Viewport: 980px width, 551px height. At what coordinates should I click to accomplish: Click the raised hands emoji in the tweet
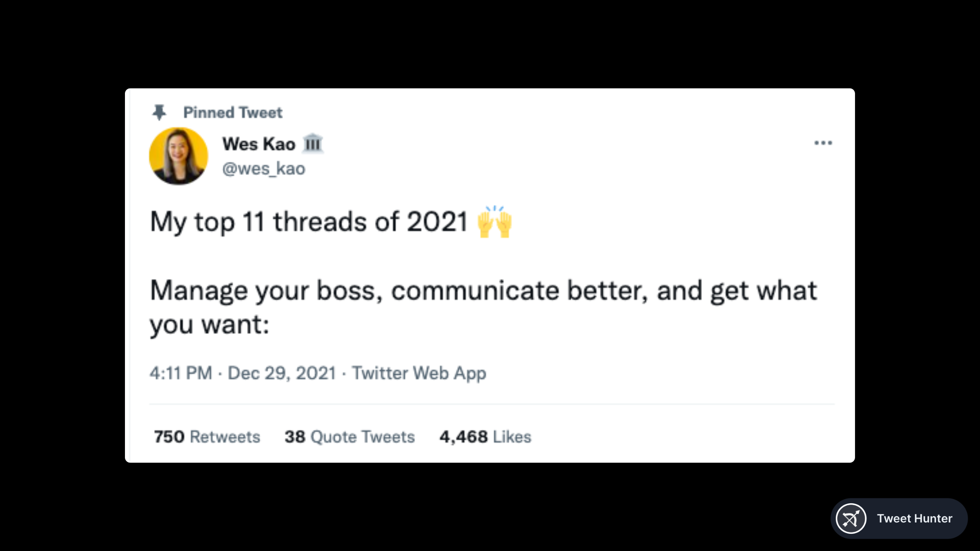494,222
